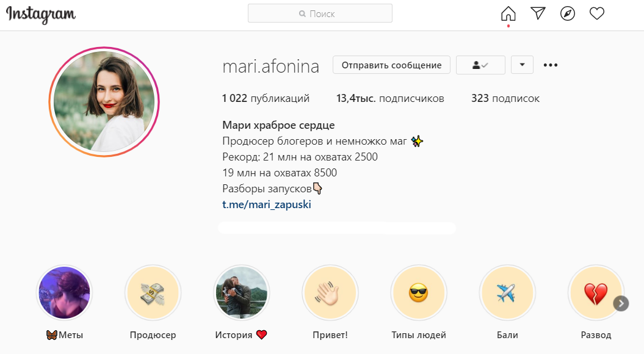Open the Explore compass icon
Image resolution: width=644 pixels, height=354 pixels.
567,13
